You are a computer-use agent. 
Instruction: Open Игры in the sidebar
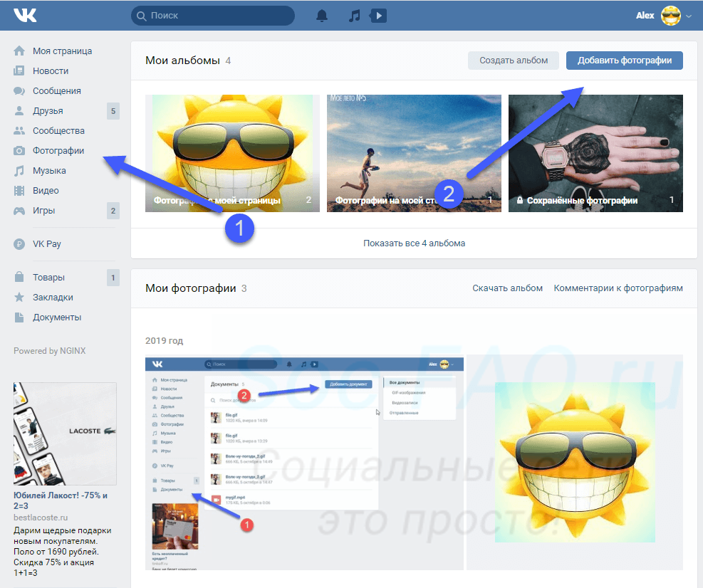pyautogui.click(x=44, y=211)
